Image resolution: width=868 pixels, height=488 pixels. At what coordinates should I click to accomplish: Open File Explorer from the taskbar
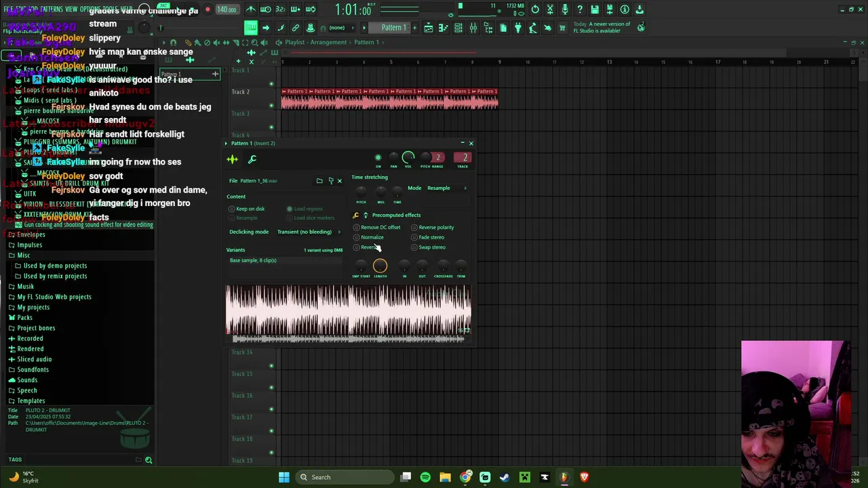click(x=445, y=477)
